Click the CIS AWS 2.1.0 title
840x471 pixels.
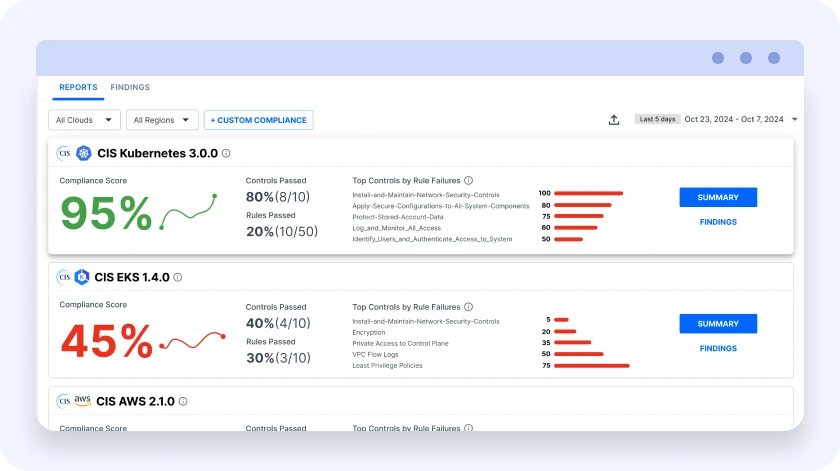tap(136, 401)
